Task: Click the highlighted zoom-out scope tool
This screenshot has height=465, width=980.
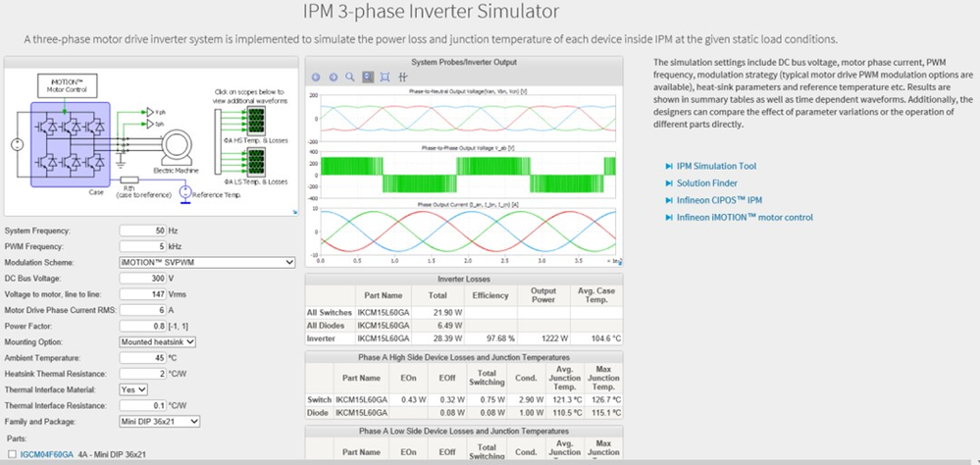Action: click(368, 77)
